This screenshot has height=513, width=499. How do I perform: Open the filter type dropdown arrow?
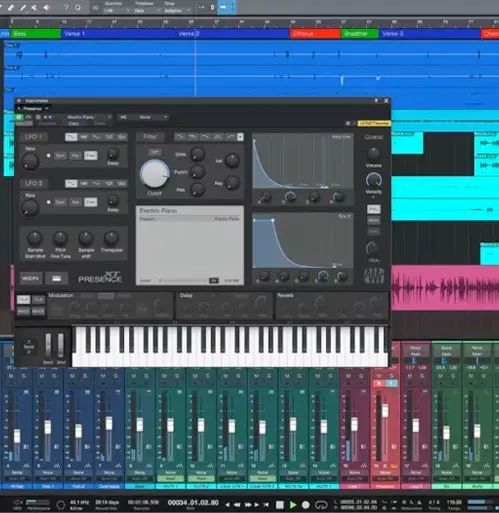[240, 137]
